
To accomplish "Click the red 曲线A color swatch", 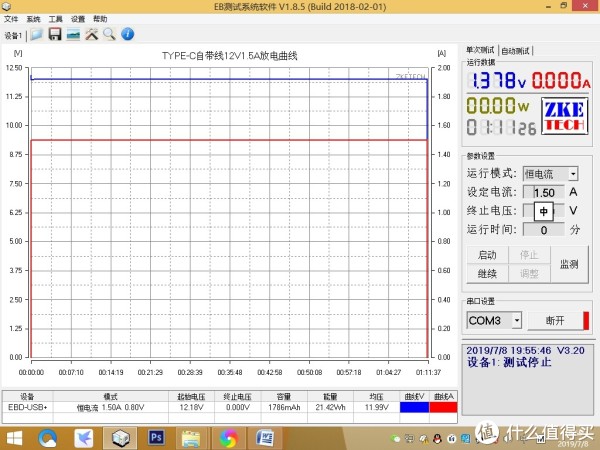I will point(443,408).
